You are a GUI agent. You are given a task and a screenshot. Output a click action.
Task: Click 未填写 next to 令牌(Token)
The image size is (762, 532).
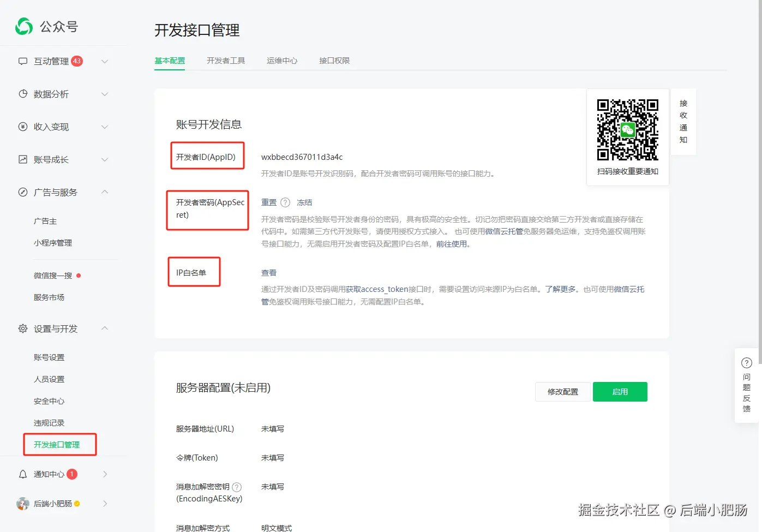coord(273,458)
